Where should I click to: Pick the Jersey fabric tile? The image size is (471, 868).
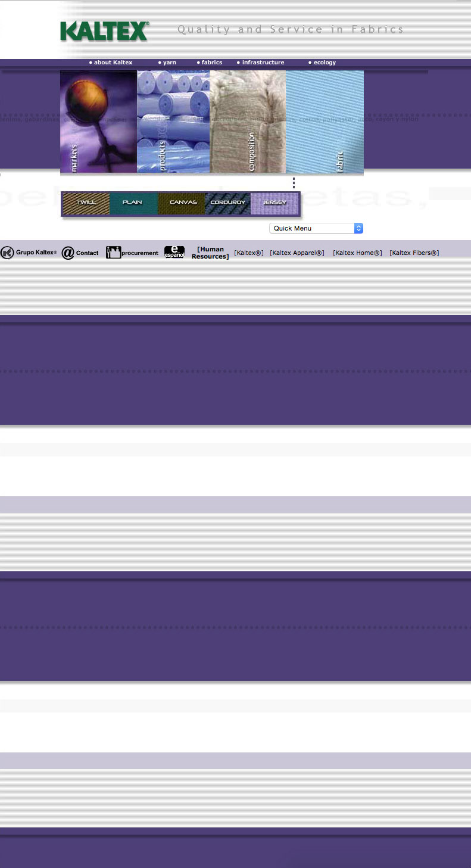275,203
